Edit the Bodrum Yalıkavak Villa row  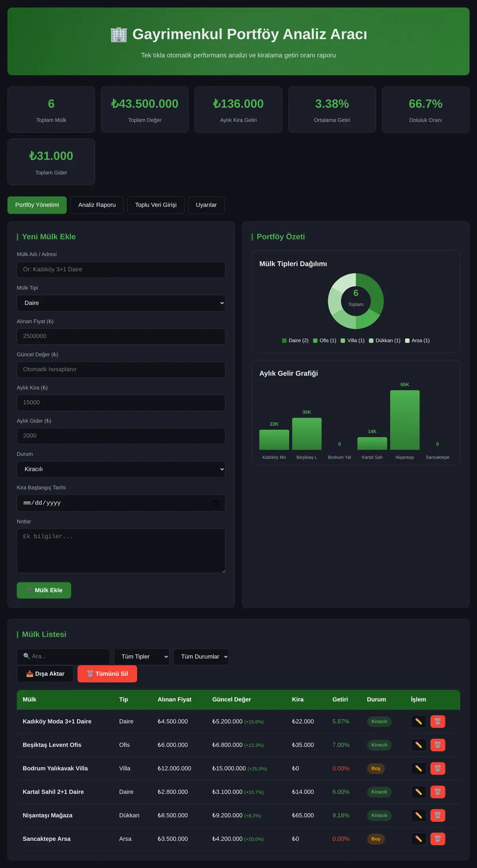419,768
